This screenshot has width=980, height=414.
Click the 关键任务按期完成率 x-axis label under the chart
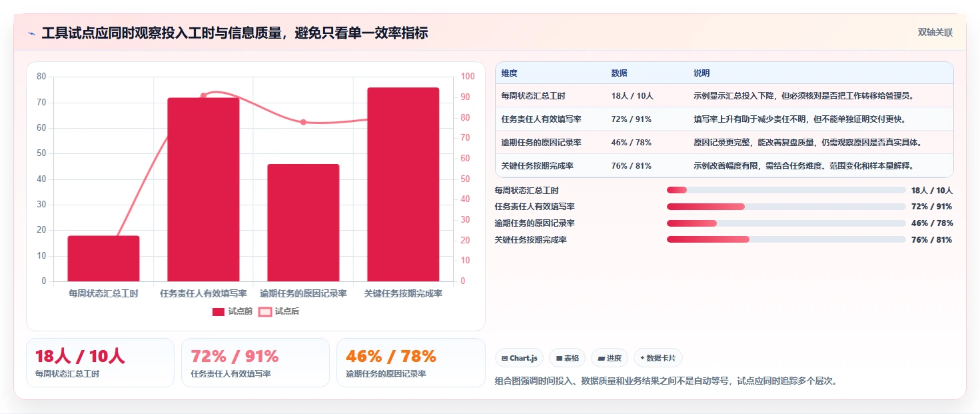pyautogui.click(x=403, y=293)
